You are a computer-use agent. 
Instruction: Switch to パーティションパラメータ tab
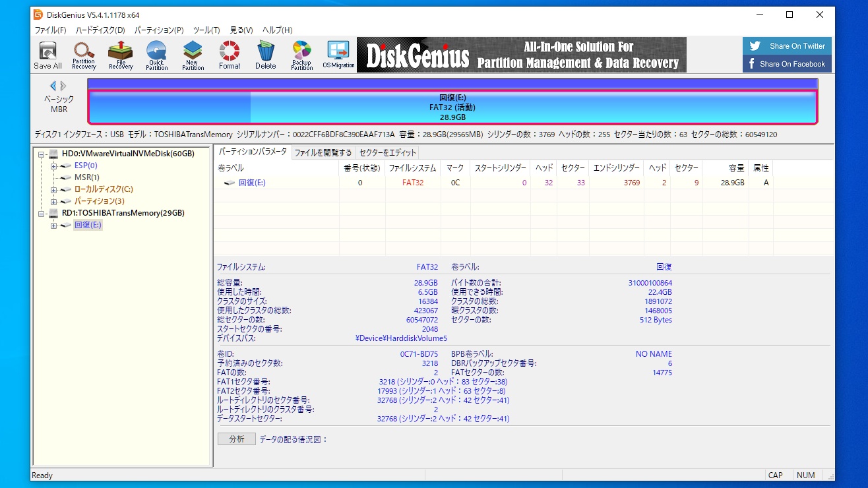(x=253, y=152)
